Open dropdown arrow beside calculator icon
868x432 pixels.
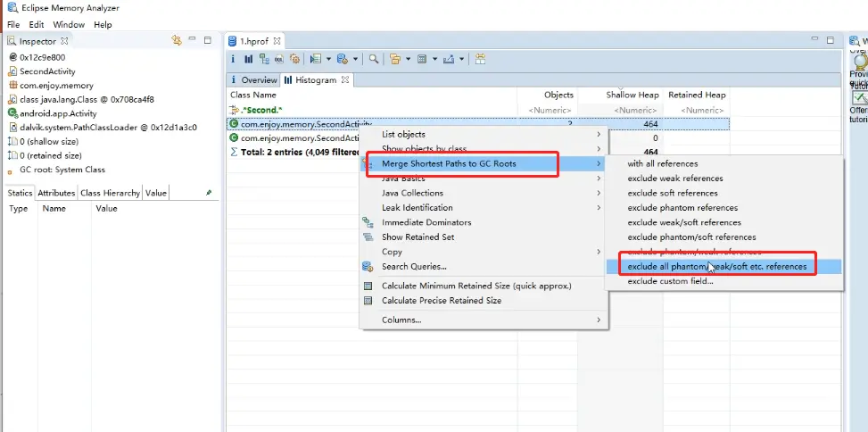pos(434,59)
